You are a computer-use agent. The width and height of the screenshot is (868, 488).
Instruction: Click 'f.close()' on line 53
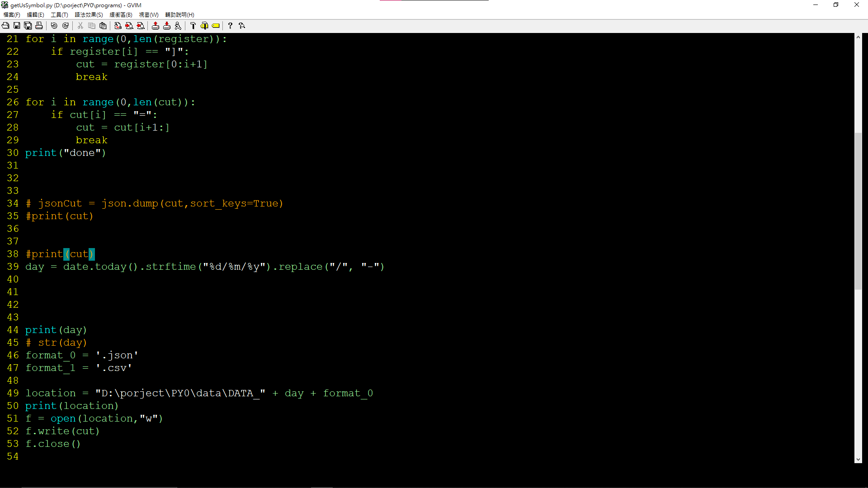pyautogui.click(x=53, y=444)
